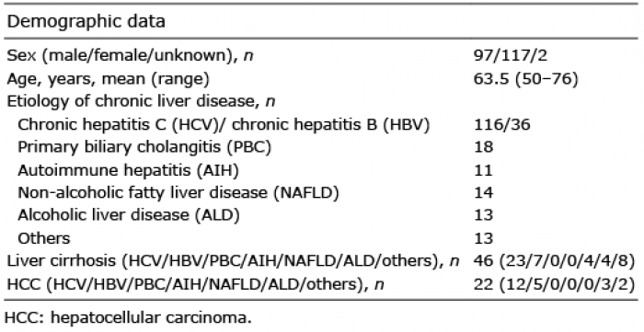
Task: Select the Etiology of chronic liver disease heading
Action: click(x=141, y=101)
